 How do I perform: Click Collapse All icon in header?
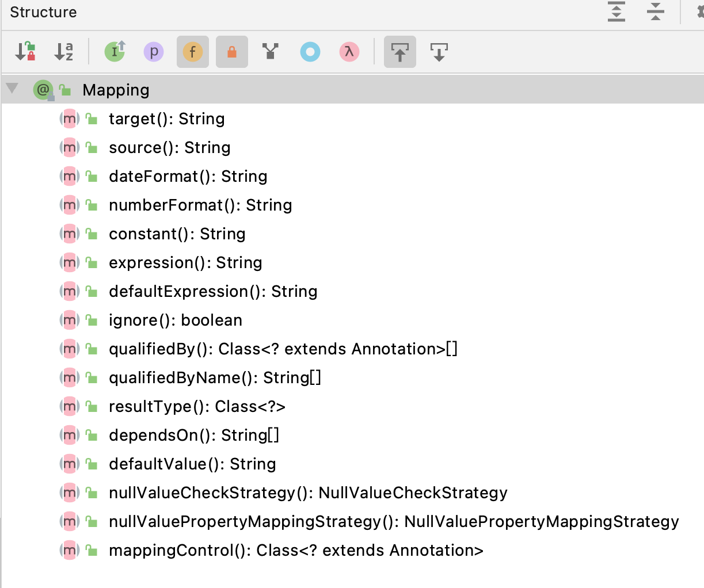click(656, 12)
